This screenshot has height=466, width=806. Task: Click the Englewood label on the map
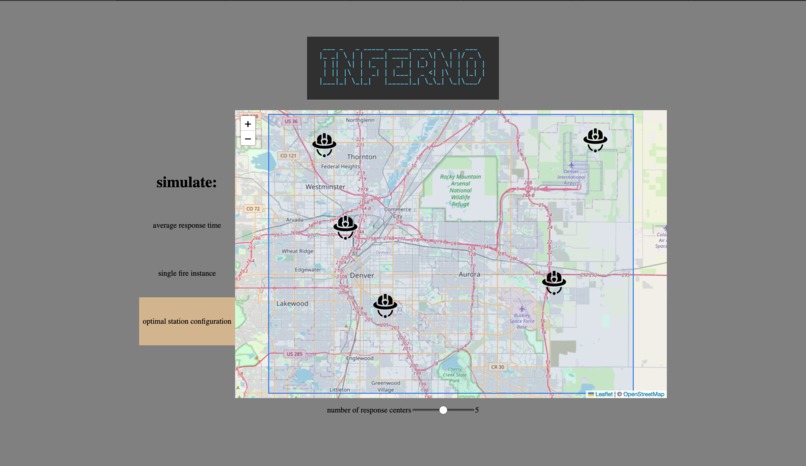tap(360, 358)
